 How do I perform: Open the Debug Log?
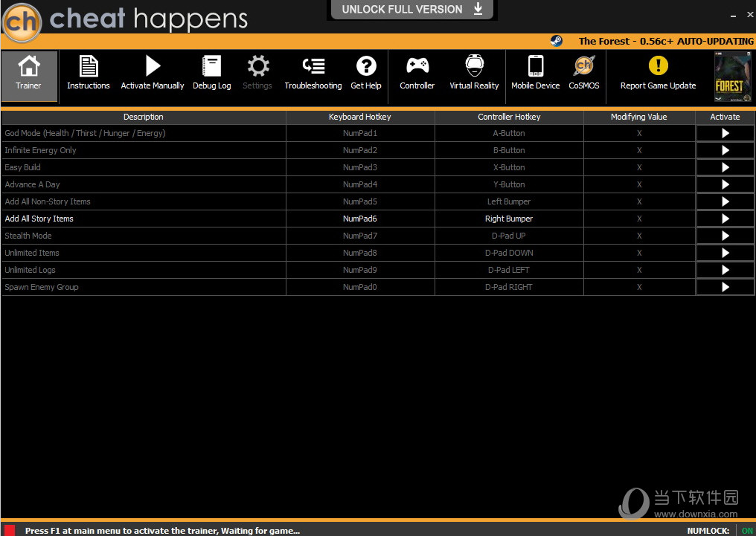pyautogui.click(x=211, y=73)
